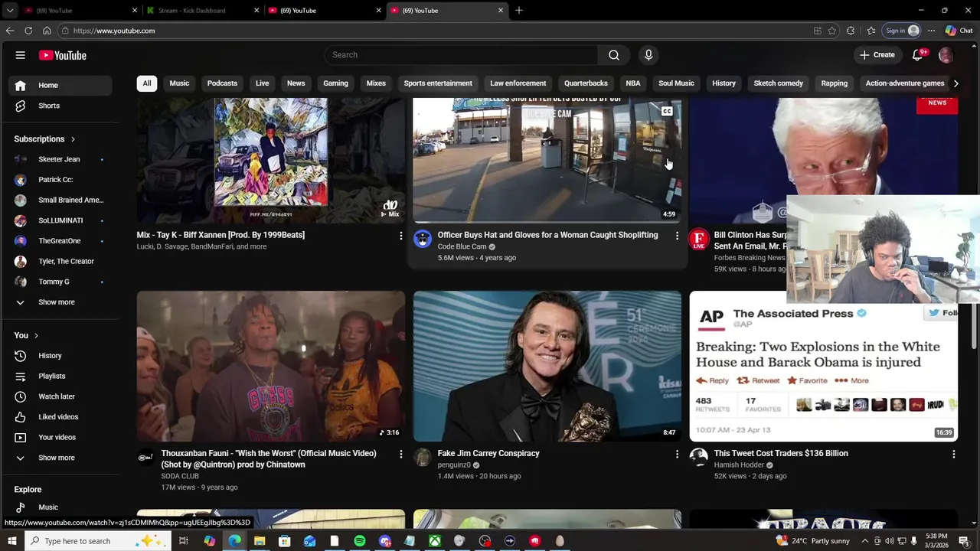
Task: Open File Explorer from the taskbar
Action: (260, 541)
